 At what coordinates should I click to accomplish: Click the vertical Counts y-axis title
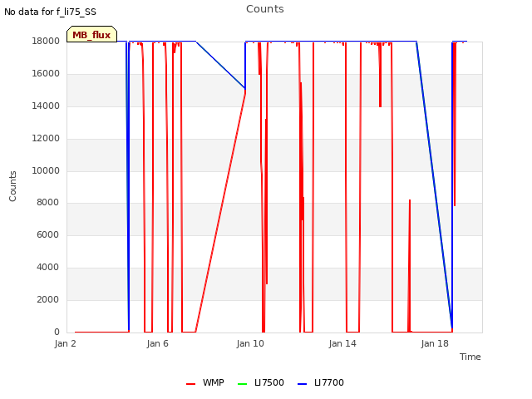[12, 186]
